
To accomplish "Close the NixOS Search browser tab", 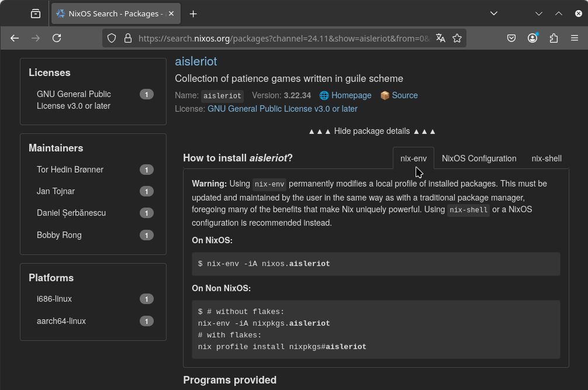I will click(171, 13).
